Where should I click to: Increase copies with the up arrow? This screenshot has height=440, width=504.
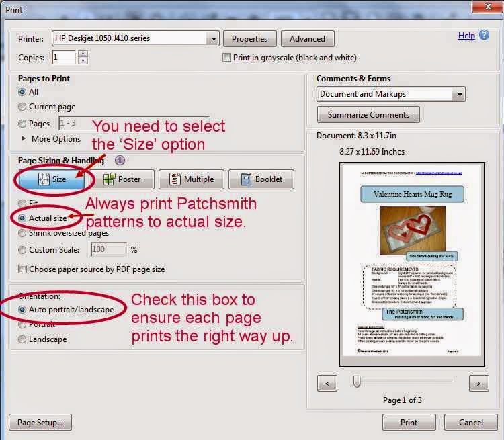(x=83, y=54)
